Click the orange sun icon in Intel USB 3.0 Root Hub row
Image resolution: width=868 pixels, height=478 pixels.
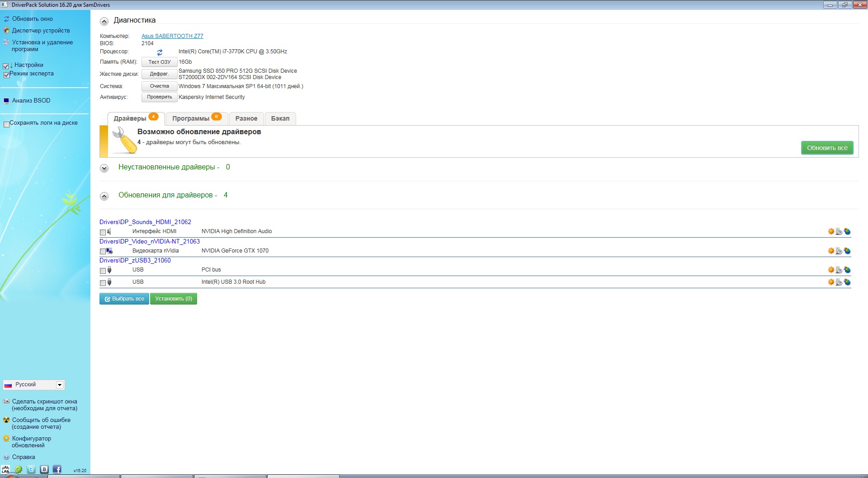point(831,282)
